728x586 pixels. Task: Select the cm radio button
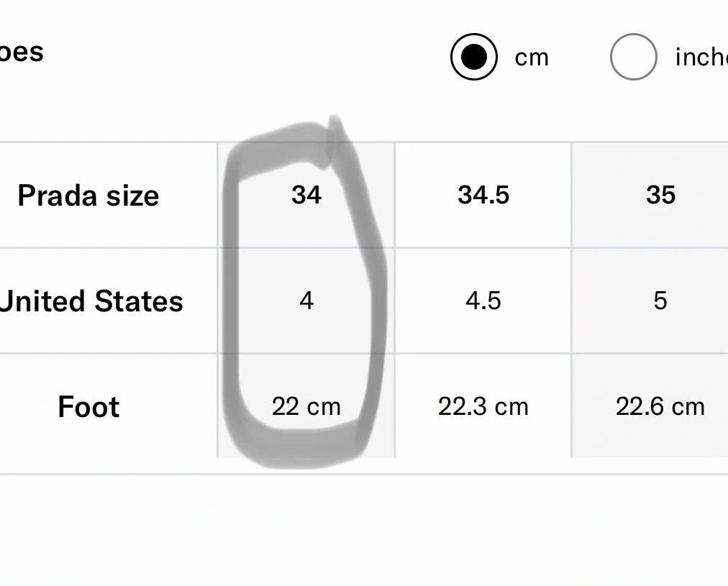[x=473, y=57]
